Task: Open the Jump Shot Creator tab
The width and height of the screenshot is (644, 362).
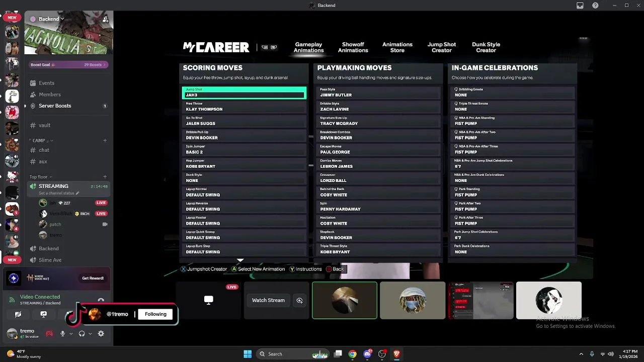Action: point(442,47)
